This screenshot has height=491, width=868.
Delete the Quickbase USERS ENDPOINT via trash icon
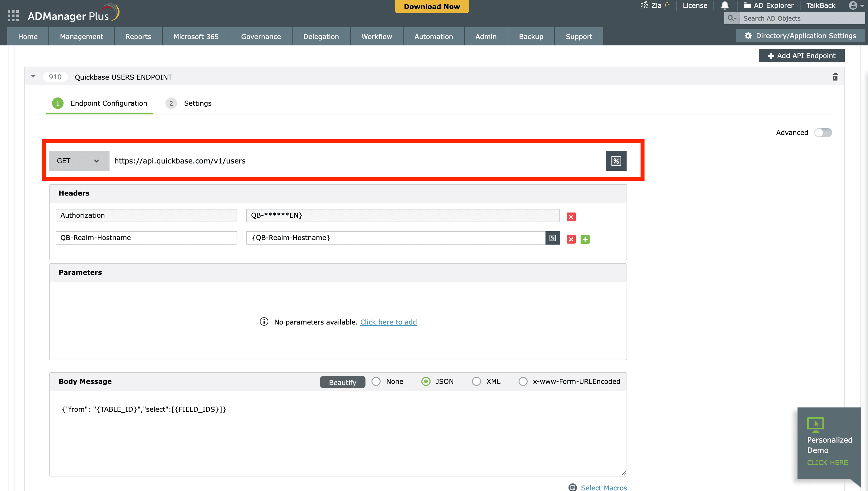point(835,77)
